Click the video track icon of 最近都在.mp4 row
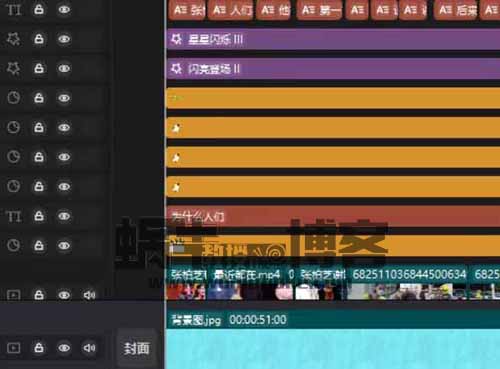This screenshot has height=369, width=500. (x=13, y=295)
